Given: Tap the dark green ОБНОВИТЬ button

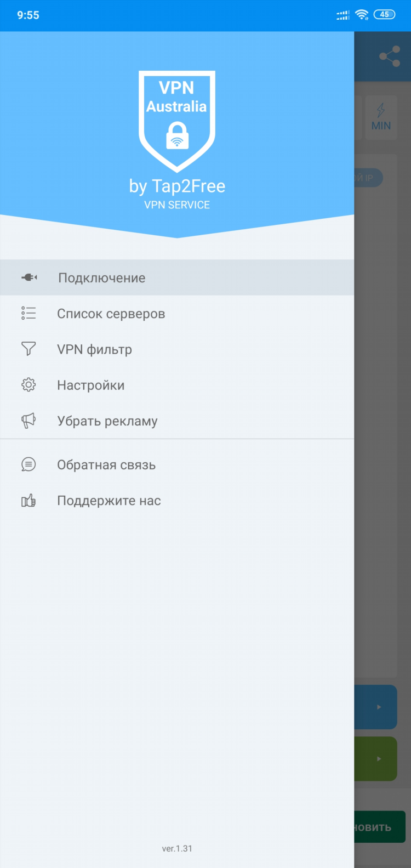Looking at the screenshot, I should coord(380,827).
